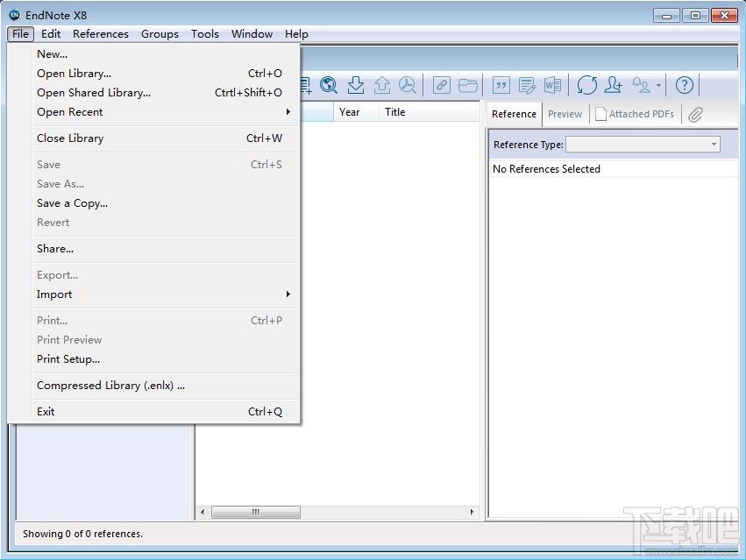Click the Insert Citation quote icon
746x560 pixels.
tap(501, 86)
